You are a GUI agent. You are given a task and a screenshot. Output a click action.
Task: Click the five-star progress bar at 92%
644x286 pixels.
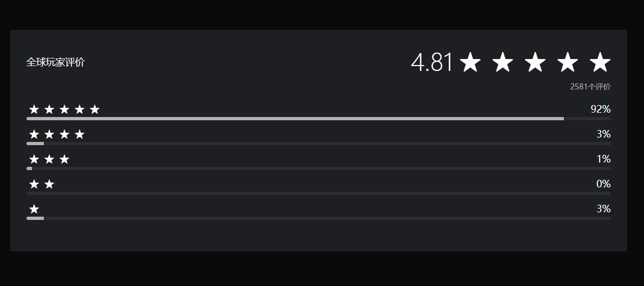click(x=318, y=119)
